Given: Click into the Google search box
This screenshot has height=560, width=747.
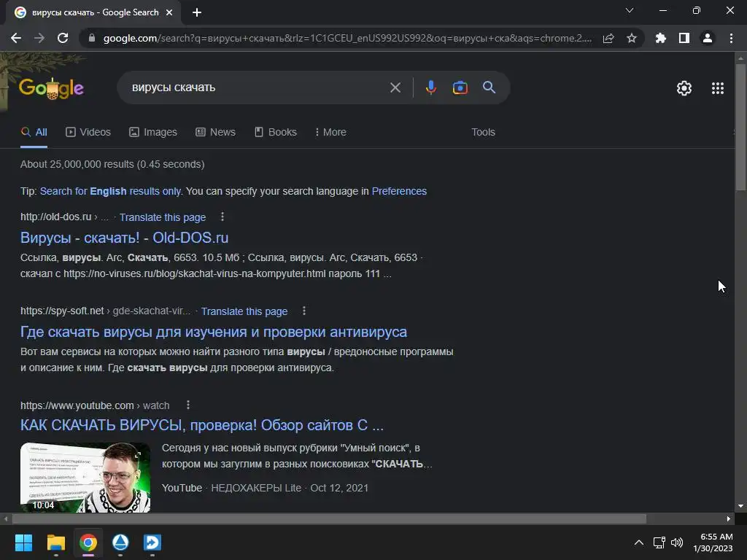Looking at the screenshot, I should pos(258,87).
